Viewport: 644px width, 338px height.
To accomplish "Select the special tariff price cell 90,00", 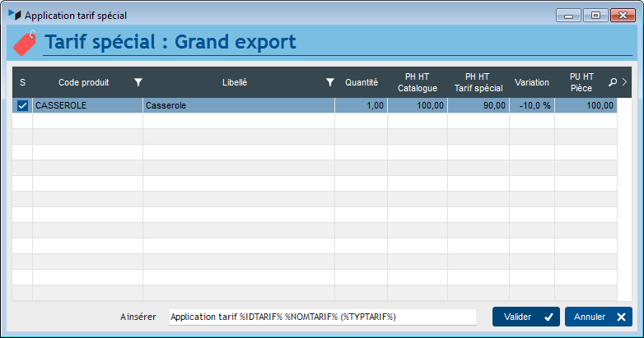I will pyautogui.click(x=478, y=105).
